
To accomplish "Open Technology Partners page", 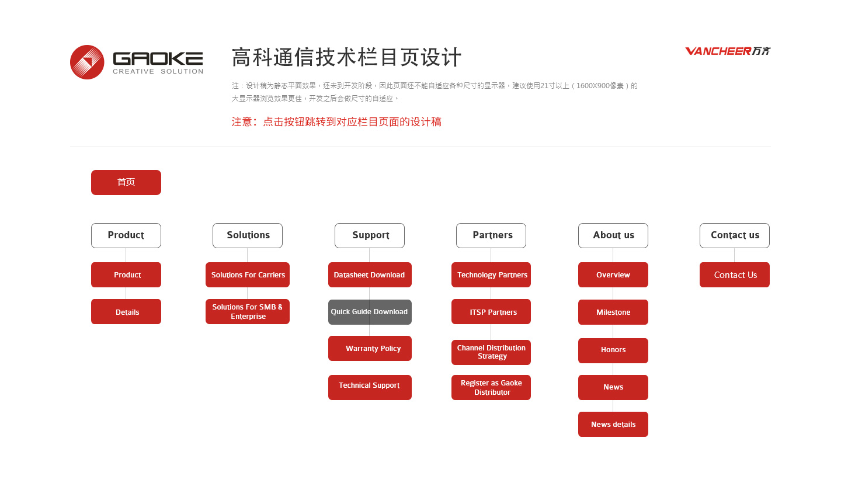I will coord(491,274).
